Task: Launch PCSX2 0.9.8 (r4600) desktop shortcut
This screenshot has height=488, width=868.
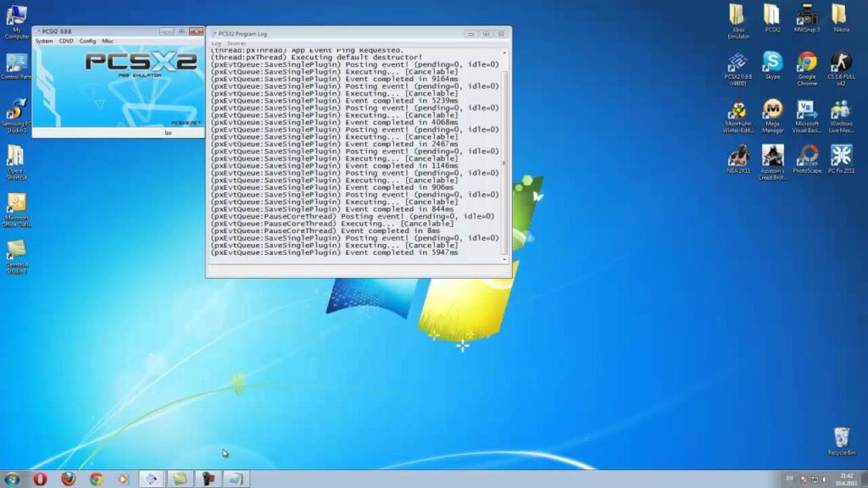Action: tap(738, 69)
